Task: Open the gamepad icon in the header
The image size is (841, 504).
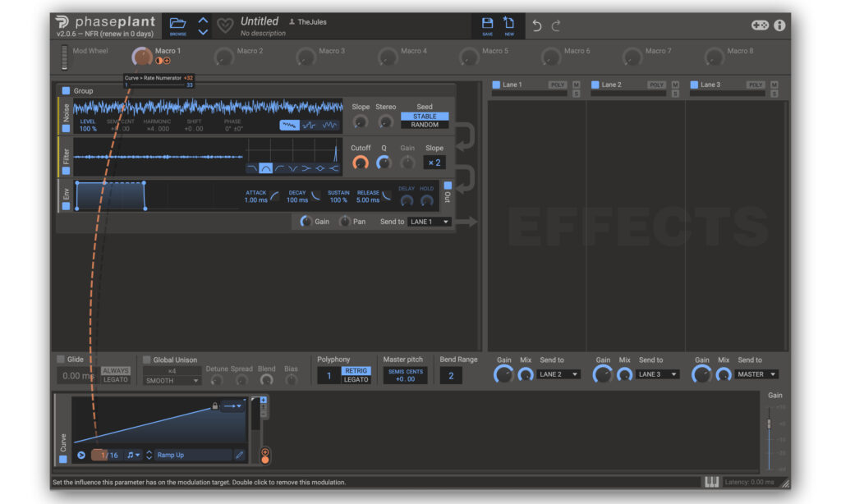Action: tap(760, 25)
